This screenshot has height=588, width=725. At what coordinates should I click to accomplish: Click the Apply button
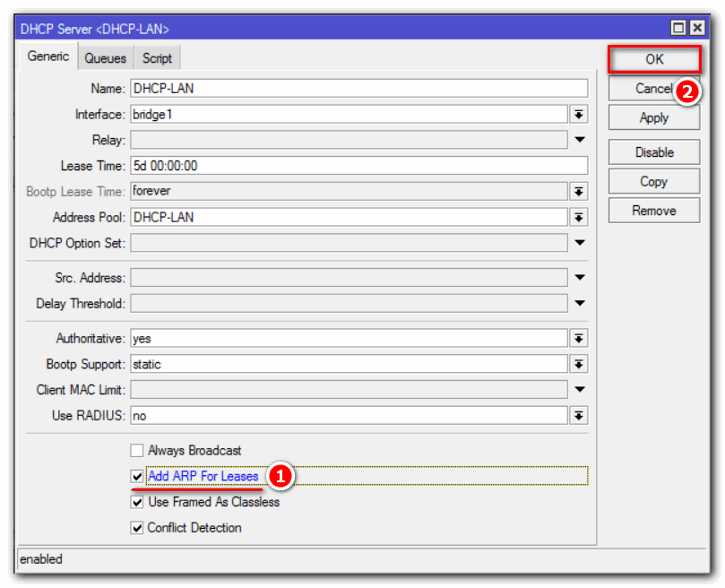pos(653,117)
